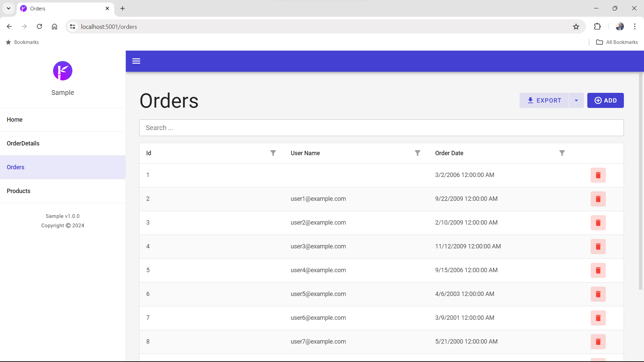This screenshot has width=644, height=362.
Task: Click the Export download icon
Action: (531, 100)
